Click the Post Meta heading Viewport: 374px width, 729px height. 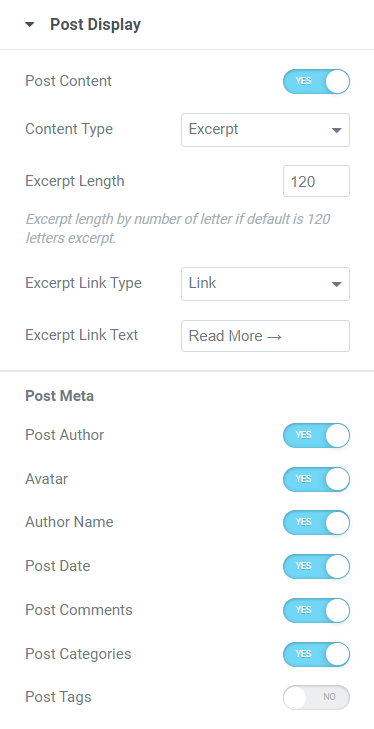coord(60,396)
